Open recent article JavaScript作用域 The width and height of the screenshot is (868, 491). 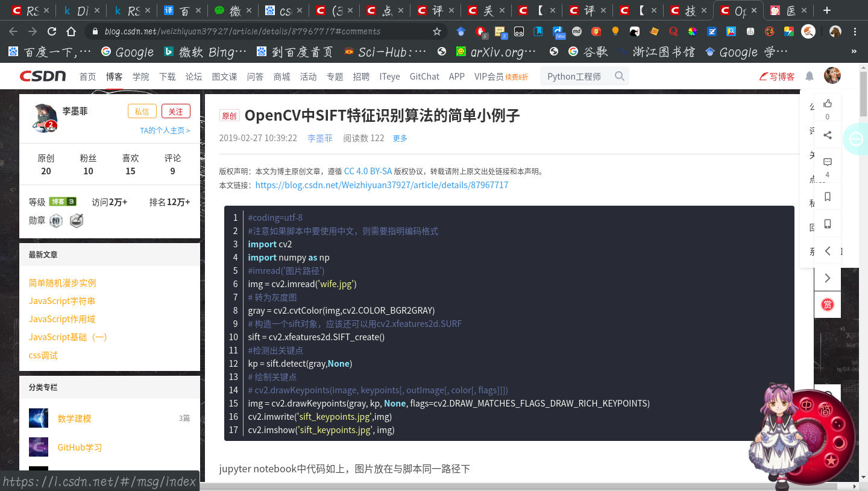click(x=62, y=319)
